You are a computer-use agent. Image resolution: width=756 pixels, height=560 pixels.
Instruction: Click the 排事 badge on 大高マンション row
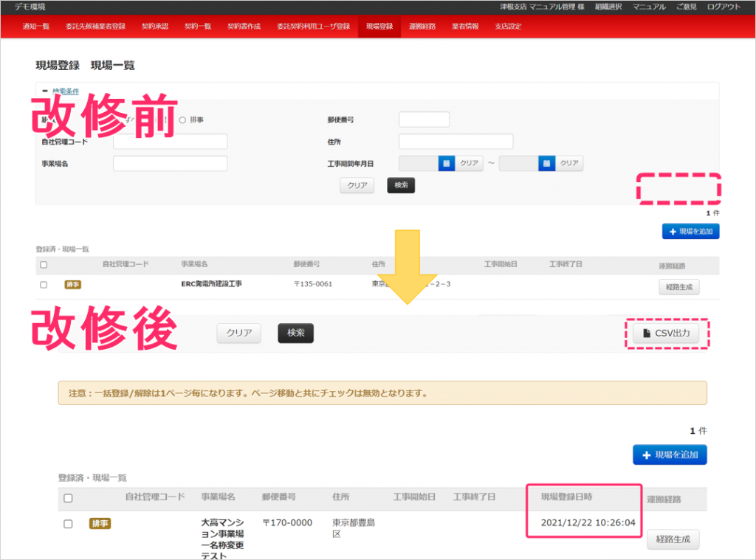(100, 523)
